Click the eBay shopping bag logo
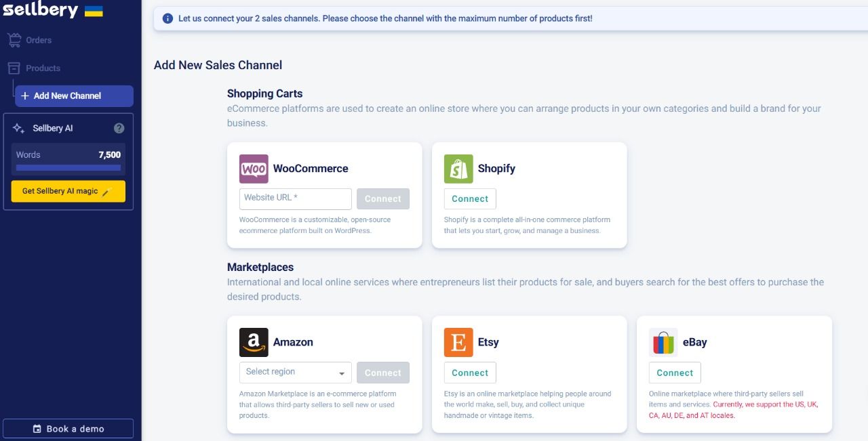This screenshot has width=868, height=441. 663,342
